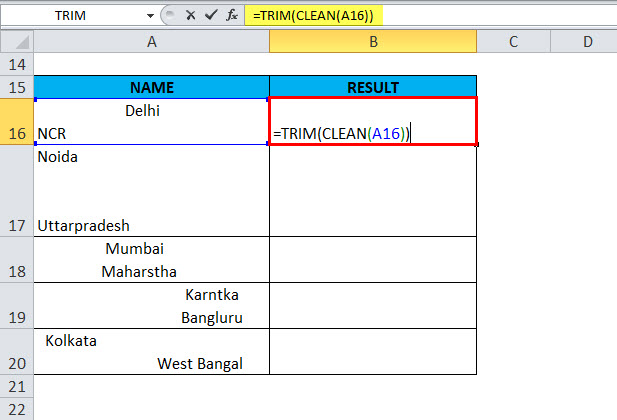Select row 22 header
The height and width of the screenshot is (420, 617).
(17, 409)
